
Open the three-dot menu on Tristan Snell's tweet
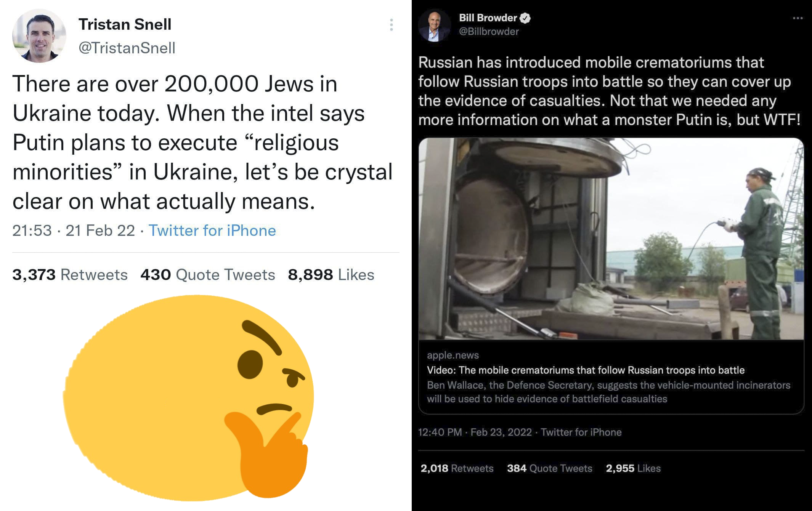click(392, 25)
